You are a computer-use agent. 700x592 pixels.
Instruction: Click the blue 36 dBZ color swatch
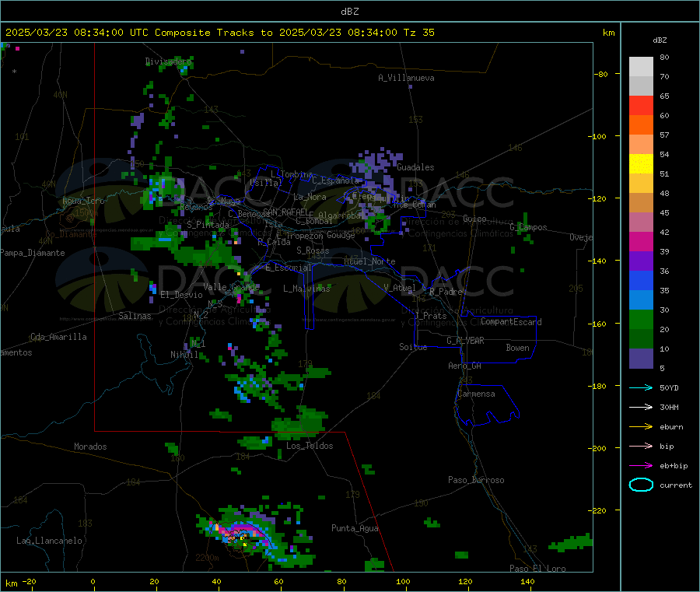pos(641,280)
